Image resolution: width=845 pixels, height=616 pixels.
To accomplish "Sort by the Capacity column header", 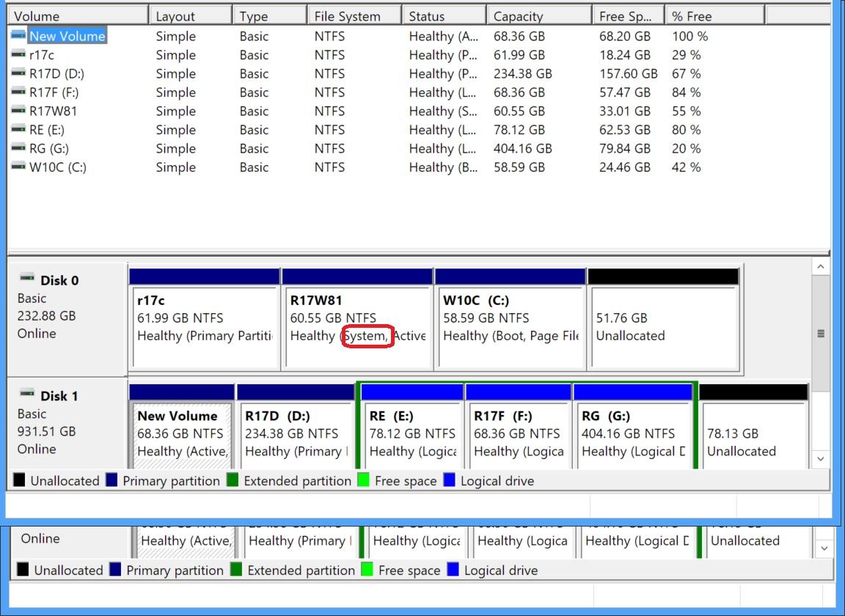I will (x=539, y=16).
